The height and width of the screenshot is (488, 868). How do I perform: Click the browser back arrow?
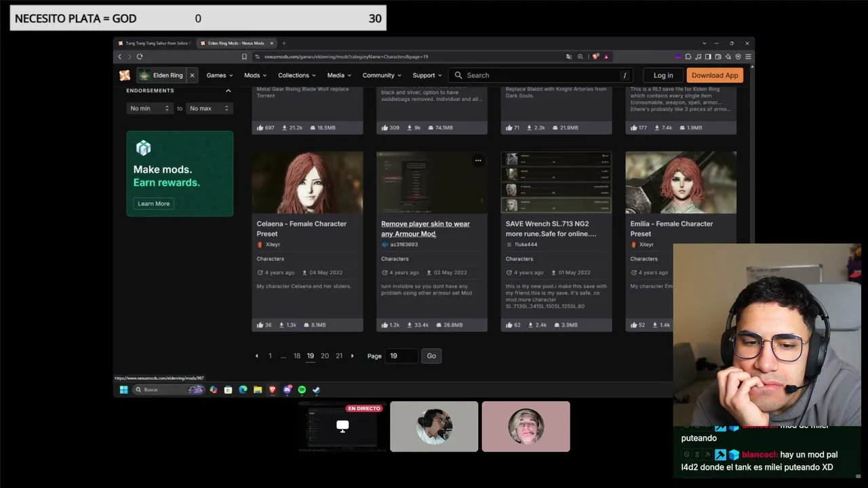point(120,57)
